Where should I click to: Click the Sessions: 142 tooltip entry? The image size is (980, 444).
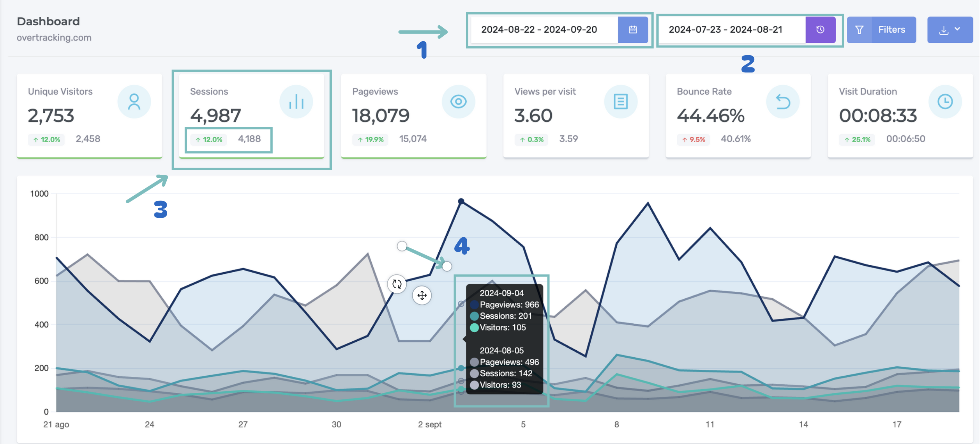pyautogui.click(x=501, y=373)
